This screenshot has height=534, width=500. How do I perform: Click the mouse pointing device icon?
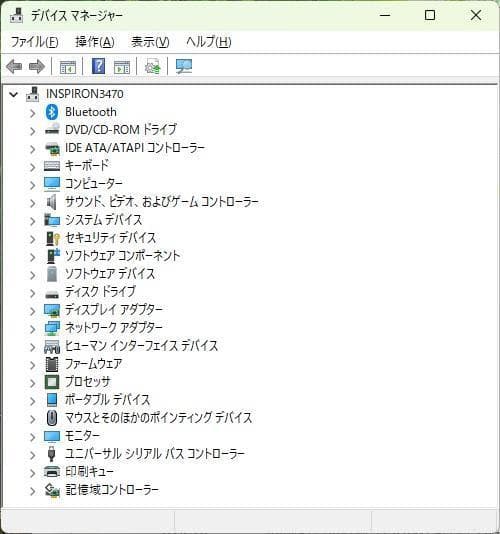(x=52, y=418)
